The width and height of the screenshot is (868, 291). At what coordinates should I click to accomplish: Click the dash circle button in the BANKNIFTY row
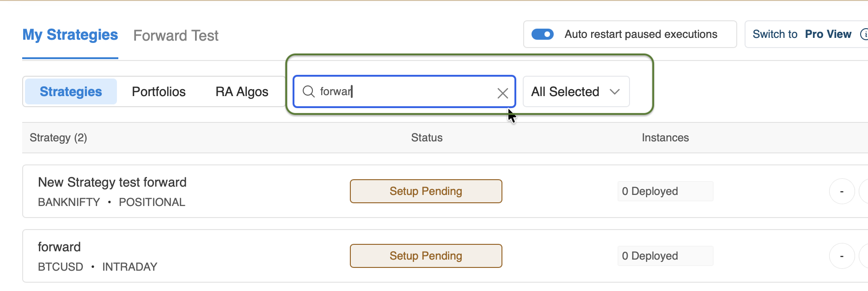pyautogui.click(x=841, y=191)
